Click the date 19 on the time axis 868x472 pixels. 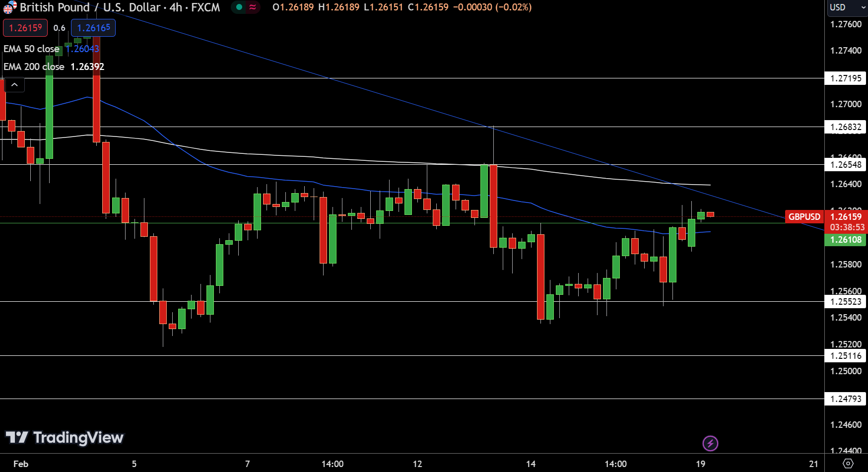pyautogui.click(x=700, y=464)
